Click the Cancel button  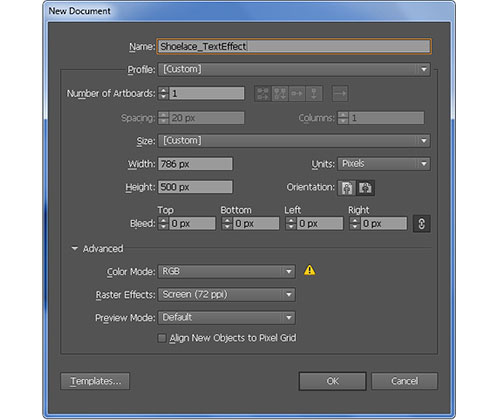[404, 381]
